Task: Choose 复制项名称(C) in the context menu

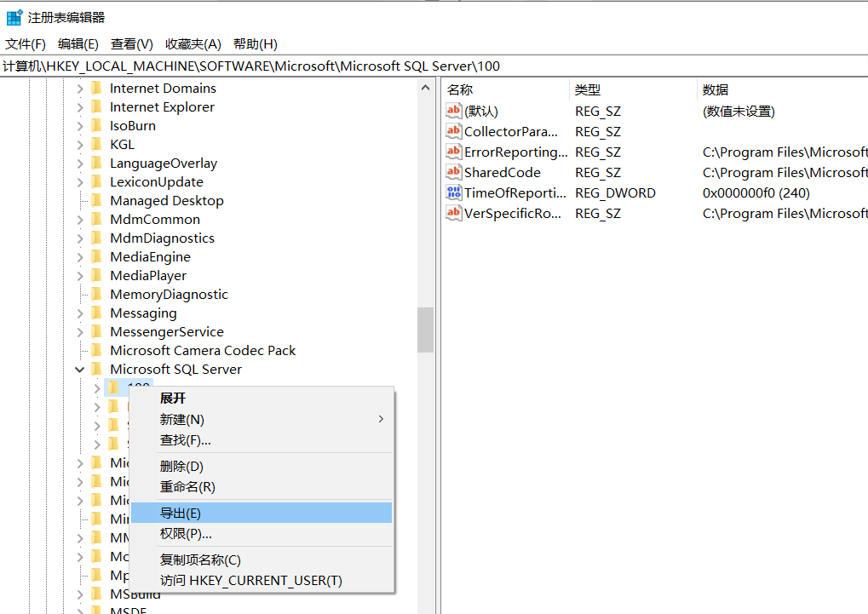Action: pyautogui.click(x=262, y=559)
